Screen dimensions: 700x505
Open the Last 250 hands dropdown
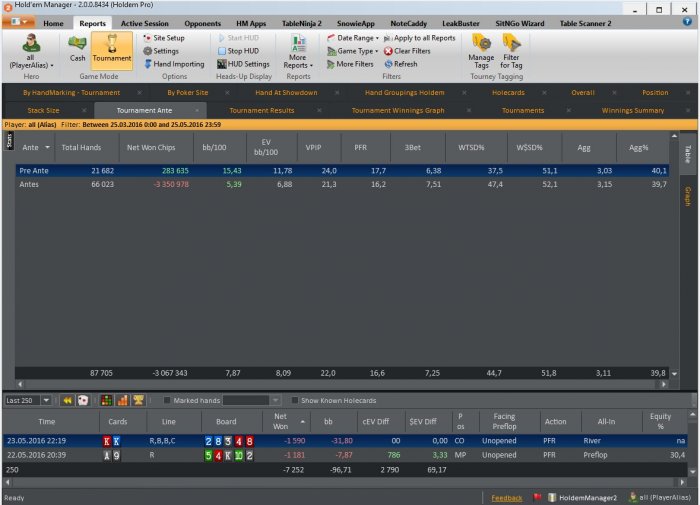pos(46,401)
